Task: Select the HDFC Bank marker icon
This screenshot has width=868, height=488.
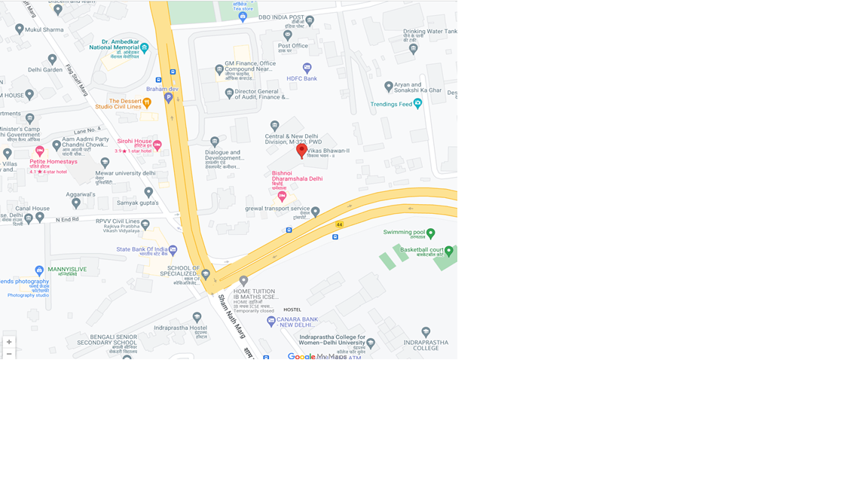Action: pyautogui.click(x=307, y=68)
